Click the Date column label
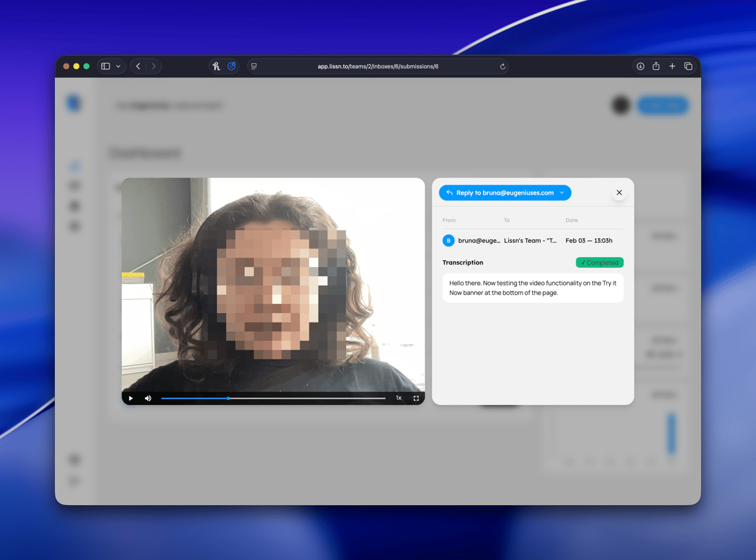This screenshot has height=560, width=756. [x=571, y=220]
